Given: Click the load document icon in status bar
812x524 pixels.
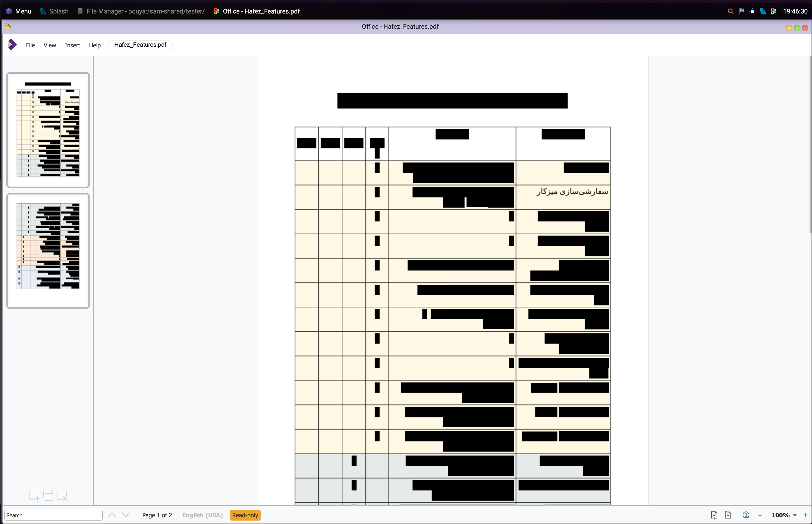Looking at the screenshot, I should (x=714, y=515).
